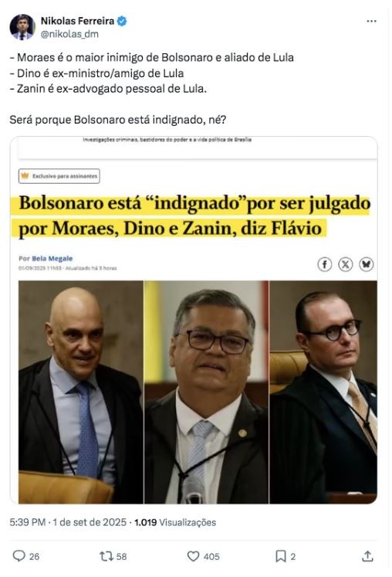Viewport: 392px width, 577px height.
Task: Click the X share icon in article
Action: 345,264
